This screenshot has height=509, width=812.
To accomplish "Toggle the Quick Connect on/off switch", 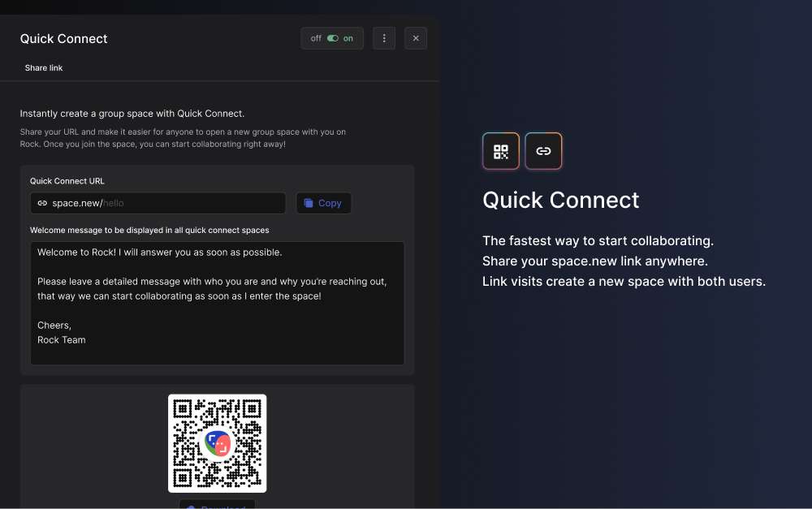I will point(332,38).
